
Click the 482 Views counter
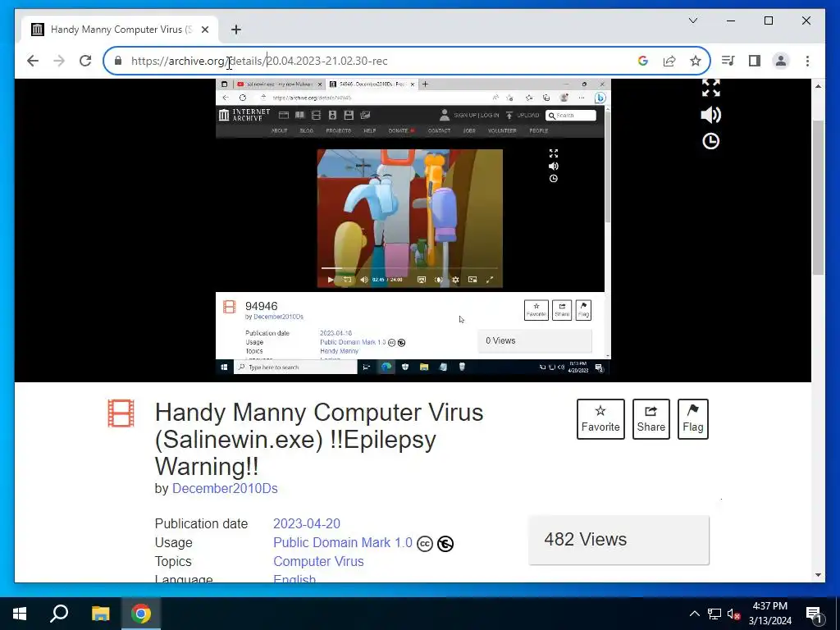pyautogui.click(x=619, y=540)
